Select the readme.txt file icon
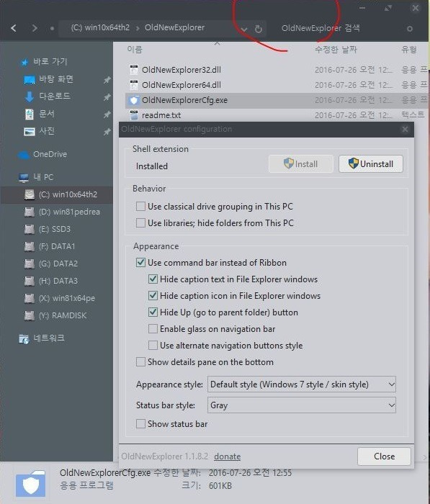 (133, 115)
